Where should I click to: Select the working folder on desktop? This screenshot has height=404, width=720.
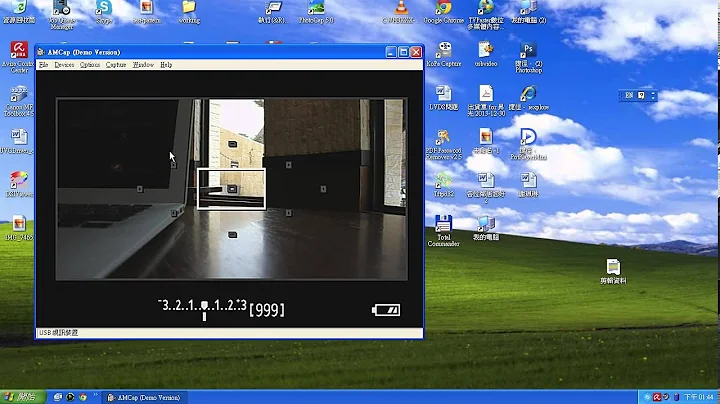point(189,12)
